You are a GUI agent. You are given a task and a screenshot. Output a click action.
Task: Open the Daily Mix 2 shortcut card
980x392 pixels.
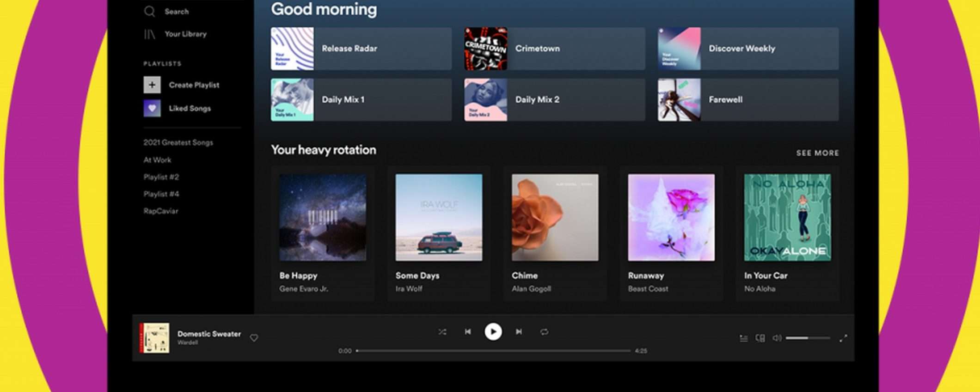point(555,100)
